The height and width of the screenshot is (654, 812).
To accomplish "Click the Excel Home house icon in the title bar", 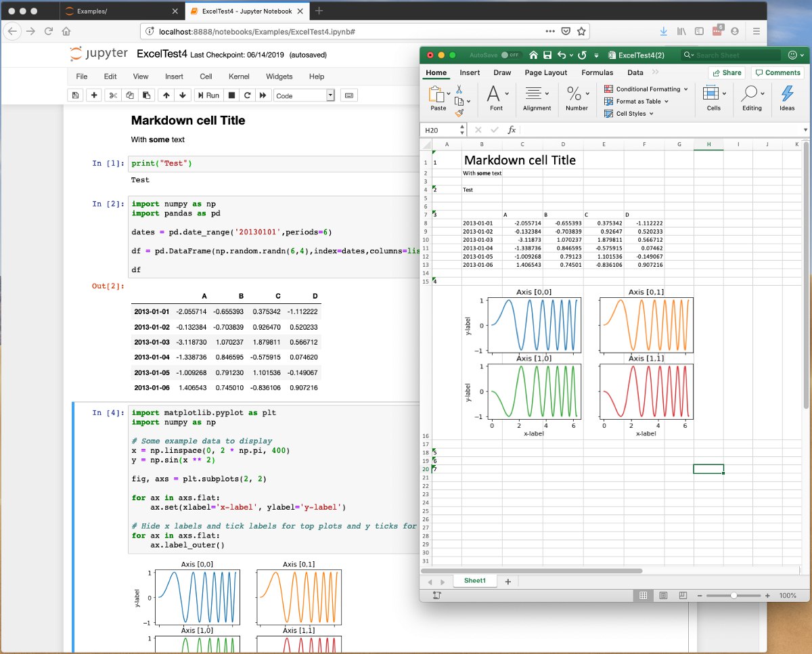I will 533,55.
